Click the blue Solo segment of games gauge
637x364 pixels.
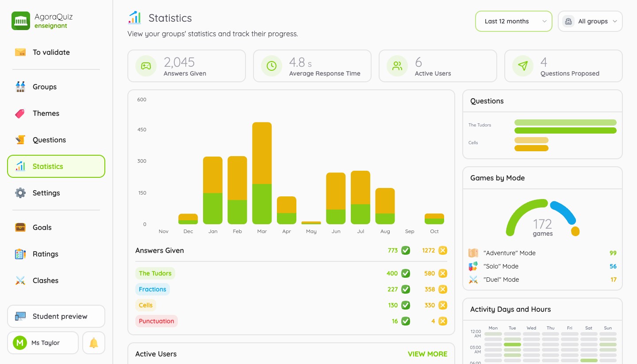tap(565, 211)
